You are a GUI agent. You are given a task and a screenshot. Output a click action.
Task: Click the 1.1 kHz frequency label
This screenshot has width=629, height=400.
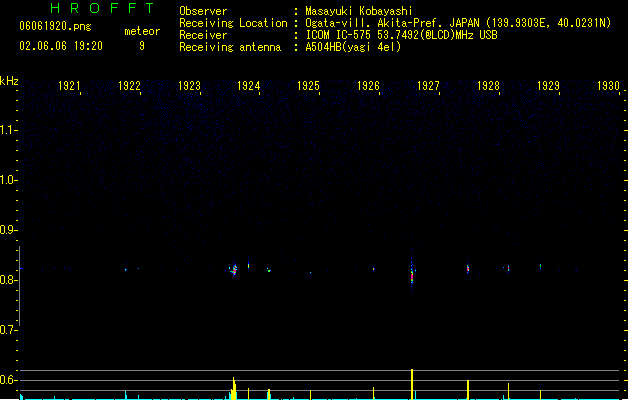(8, 130)
